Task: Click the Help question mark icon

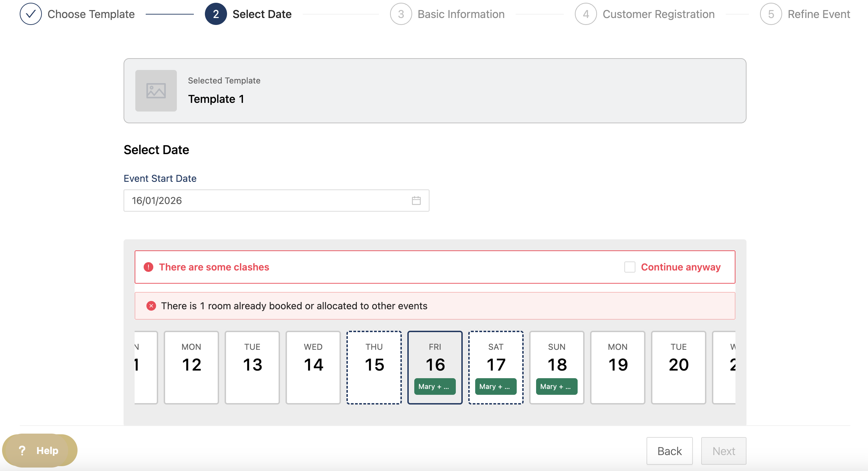Action: click(x=22, y=451)
